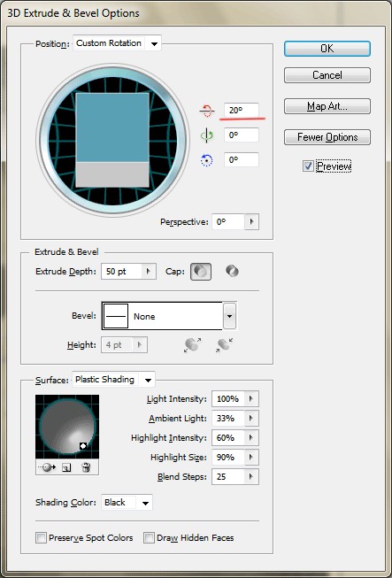The height and width of the screenshot is (578, 392).
Task: Open the Highlight Intensity slider arrow
Action: pyautogui.click(x=251, y=438)
